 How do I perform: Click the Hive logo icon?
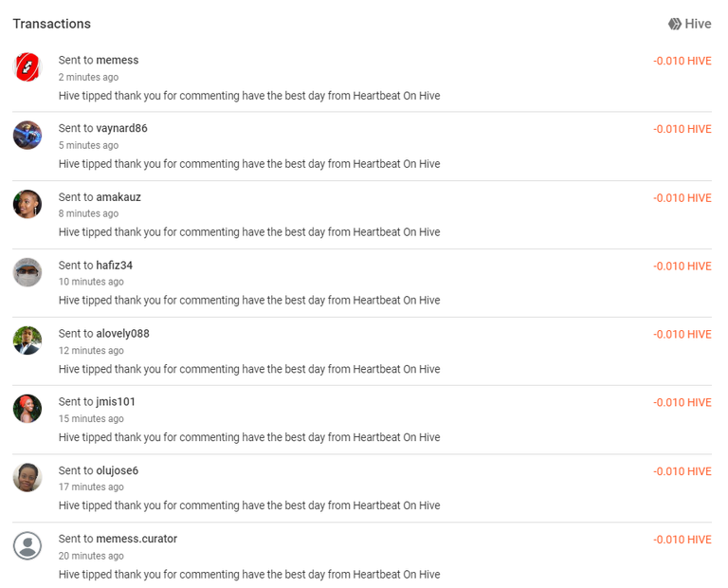point(675,24)
